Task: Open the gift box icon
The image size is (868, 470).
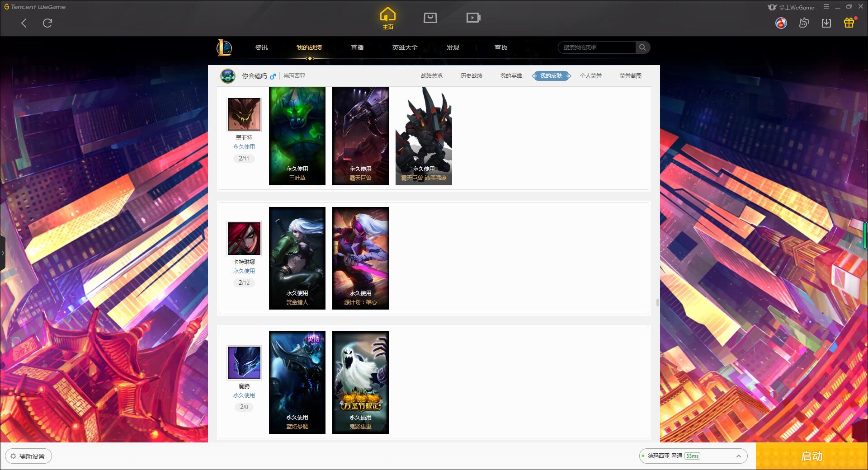Action: coord(849,23)
